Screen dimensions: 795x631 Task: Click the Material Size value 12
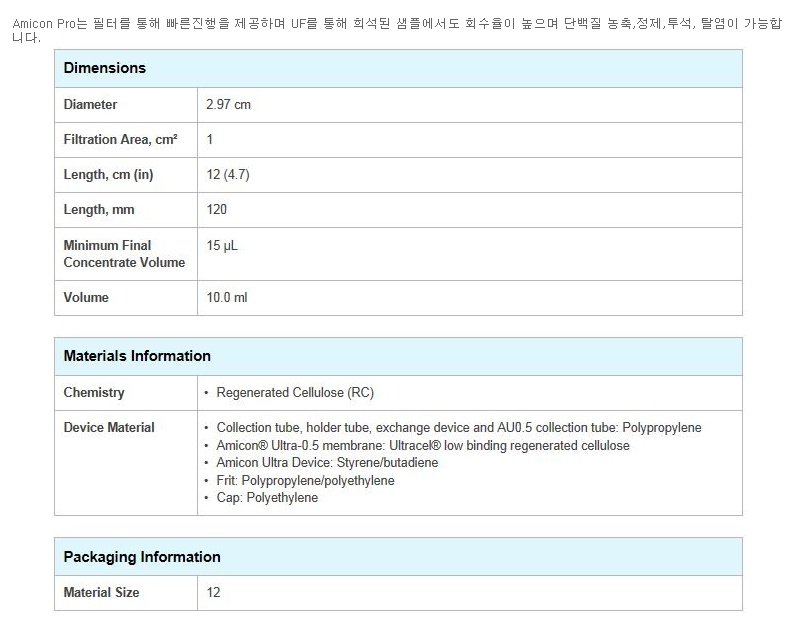coord(213,592)
